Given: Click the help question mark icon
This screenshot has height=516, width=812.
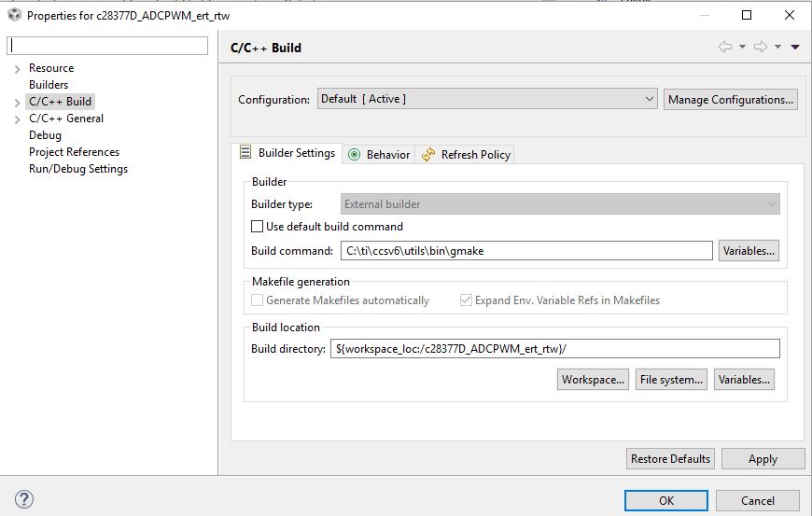Looking at the screenshot, I should click(x=25, y=499).
